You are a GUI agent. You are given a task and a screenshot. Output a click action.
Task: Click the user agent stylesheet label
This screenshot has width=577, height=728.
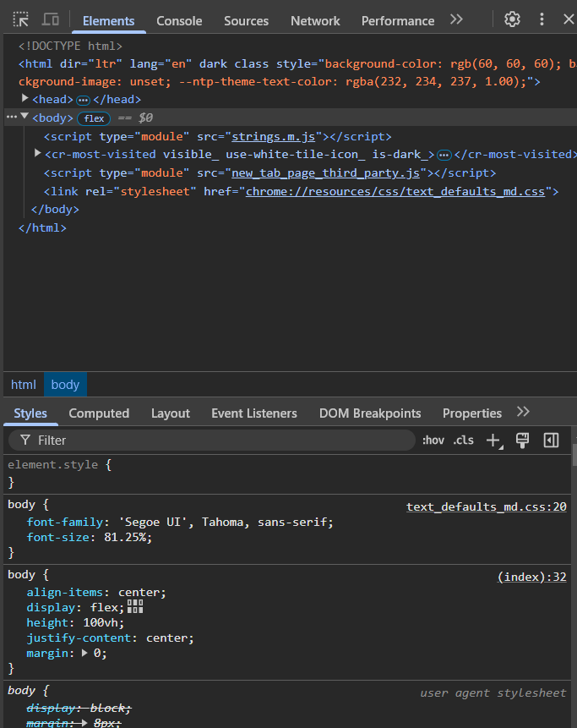click(493, 692)
